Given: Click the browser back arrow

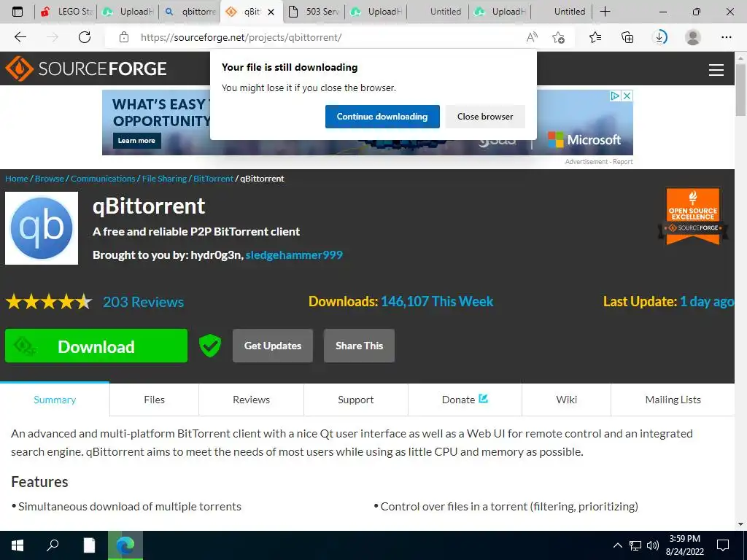Looking at the screenshot, I should pos(20,37).
